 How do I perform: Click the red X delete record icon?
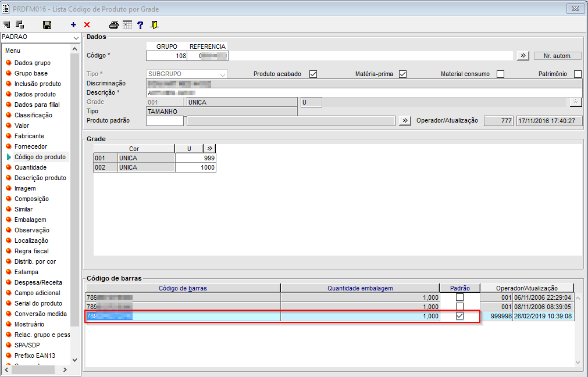87,25
